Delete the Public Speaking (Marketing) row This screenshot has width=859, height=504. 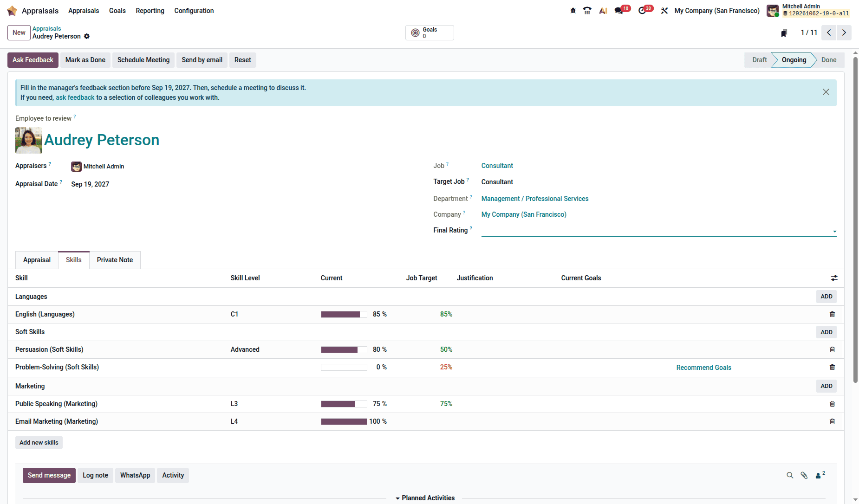[832, 404]
